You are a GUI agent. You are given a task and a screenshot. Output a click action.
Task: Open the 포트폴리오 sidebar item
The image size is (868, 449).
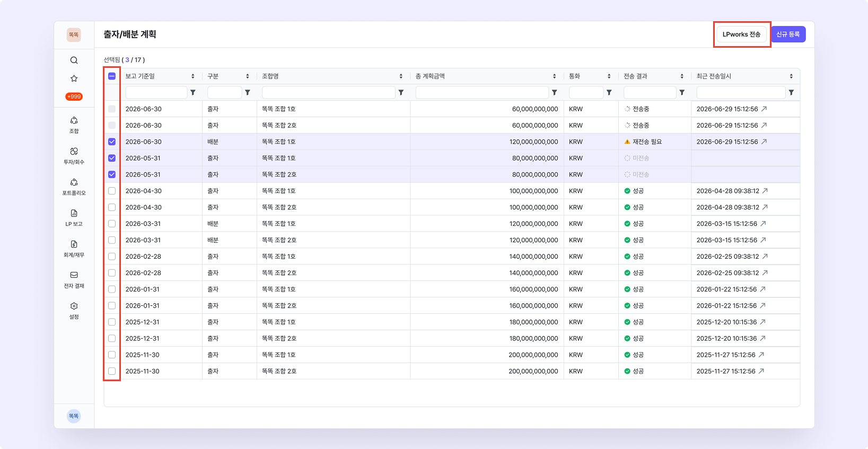click(x=74, y=187)
